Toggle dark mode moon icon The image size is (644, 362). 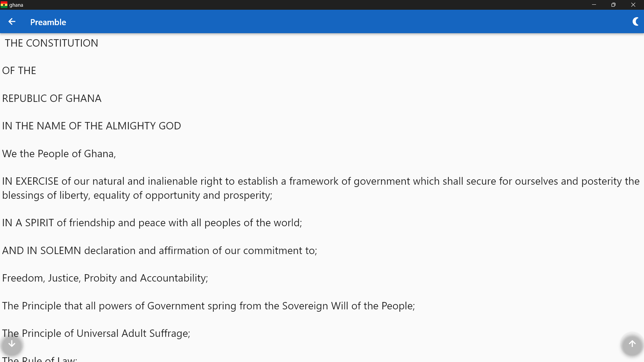click(635, 22)
